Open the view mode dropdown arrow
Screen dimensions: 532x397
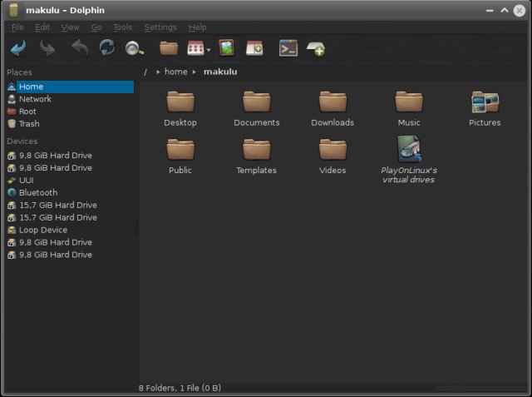click(x=208, y=50)
